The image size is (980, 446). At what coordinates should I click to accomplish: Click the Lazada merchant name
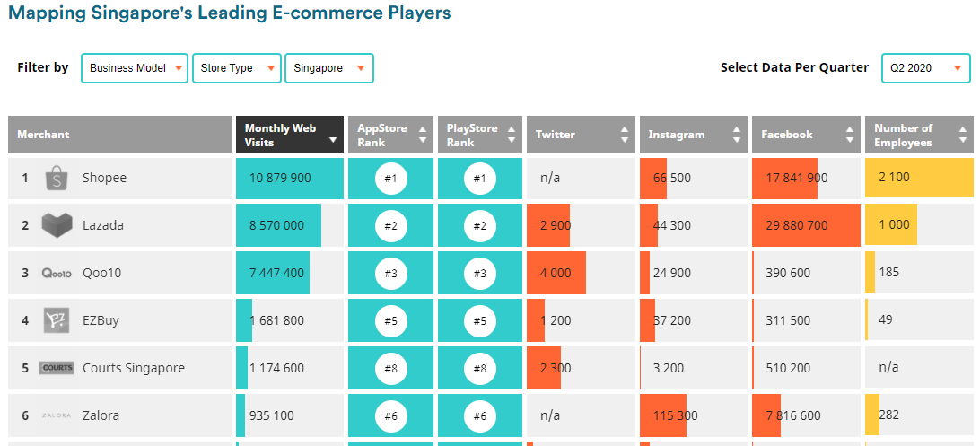[103, 225]
